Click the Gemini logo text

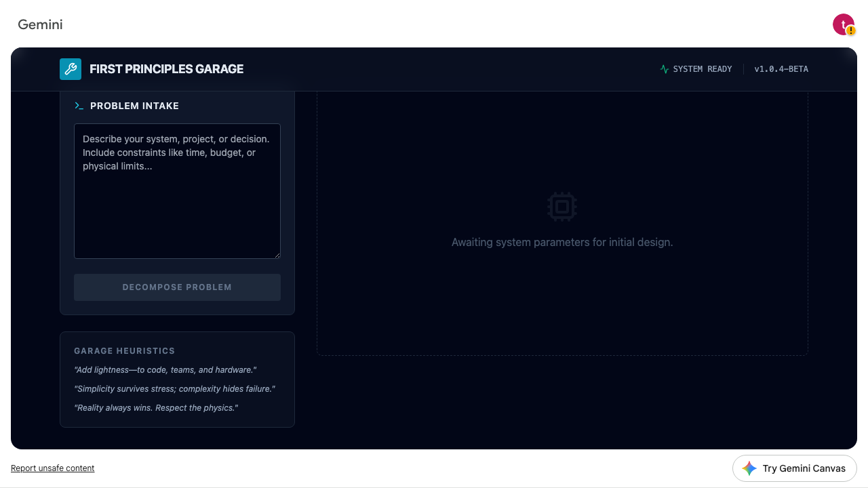40,24
